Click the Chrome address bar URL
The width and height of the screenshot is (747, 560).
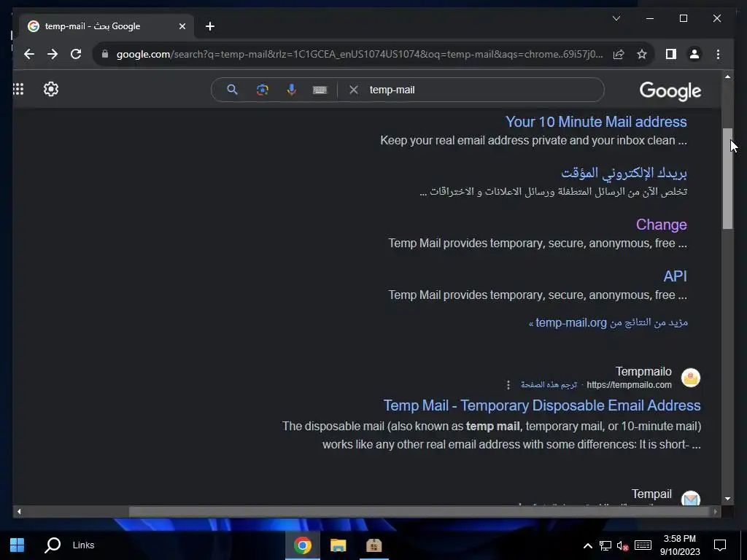click(359, 54)
